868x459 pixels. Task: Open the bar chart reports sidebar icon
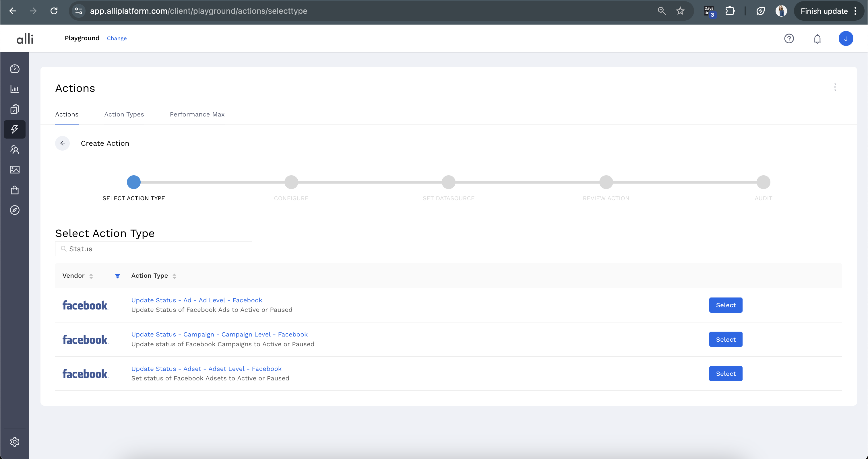[14, 89]
